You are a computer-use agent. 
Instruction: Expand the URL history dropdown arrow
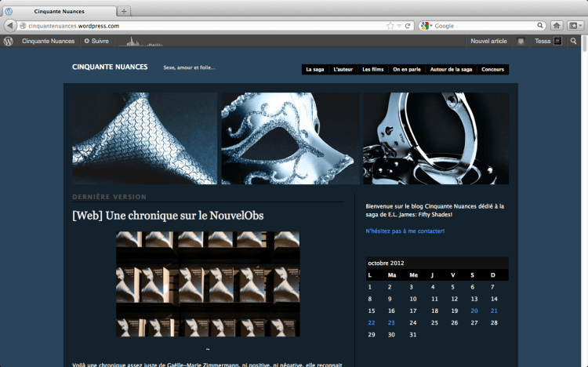(399, 26)
